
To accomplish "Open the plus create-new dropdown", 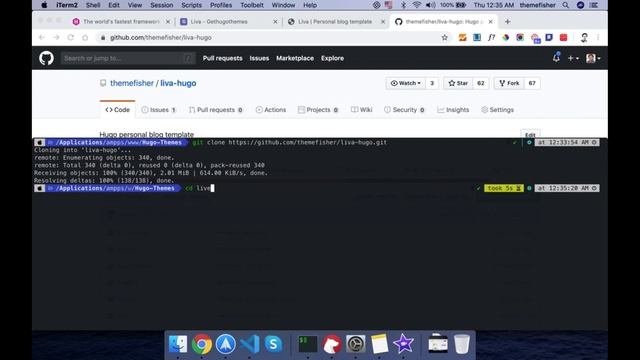I will pyautogui.click(x=573, y=58).
